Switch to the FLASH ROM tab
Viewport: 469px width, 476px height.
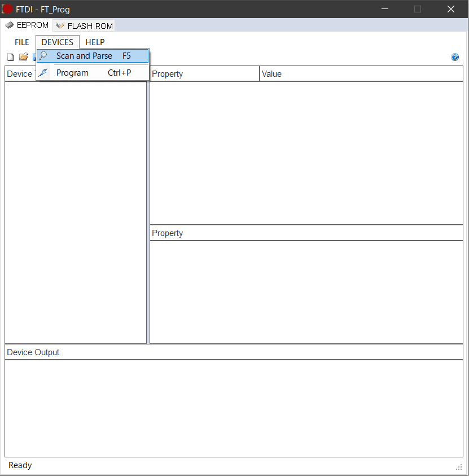[x=84, y=26]
